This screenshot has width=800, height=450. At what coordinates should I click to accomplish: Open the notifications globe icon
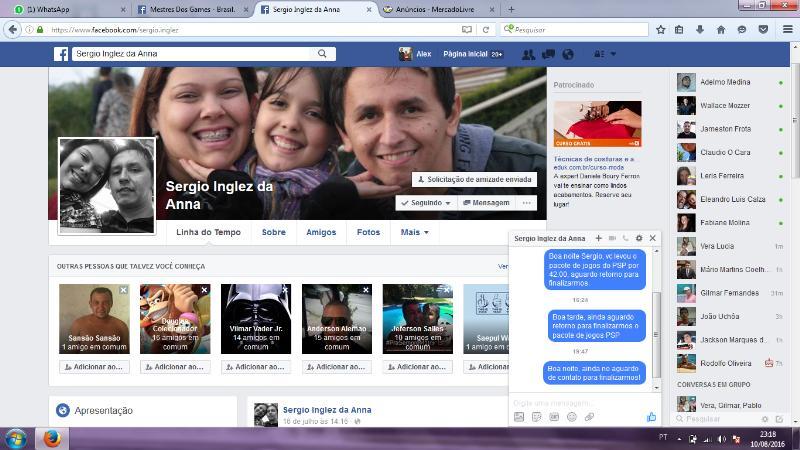[568, 54]
